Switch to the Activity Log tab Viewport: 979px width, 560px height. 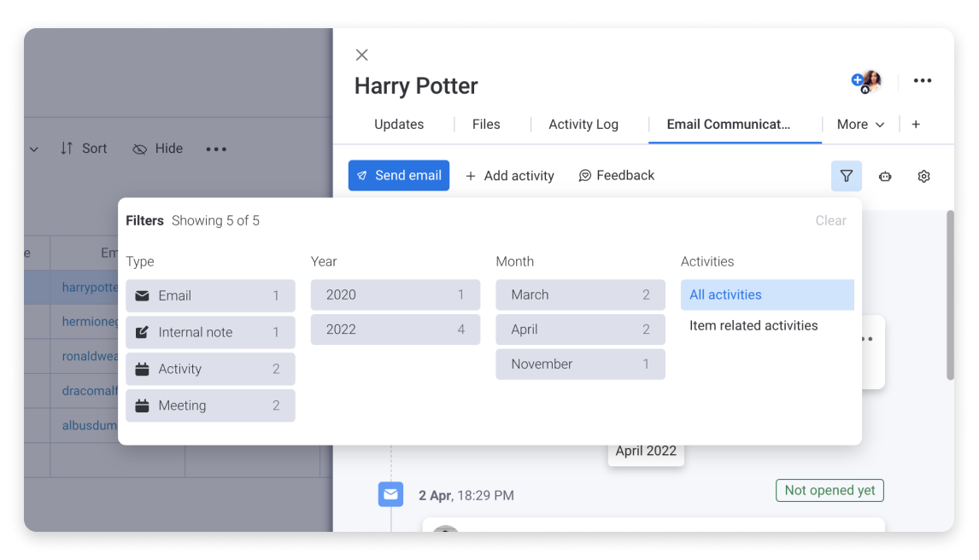(x=583, y=124)
